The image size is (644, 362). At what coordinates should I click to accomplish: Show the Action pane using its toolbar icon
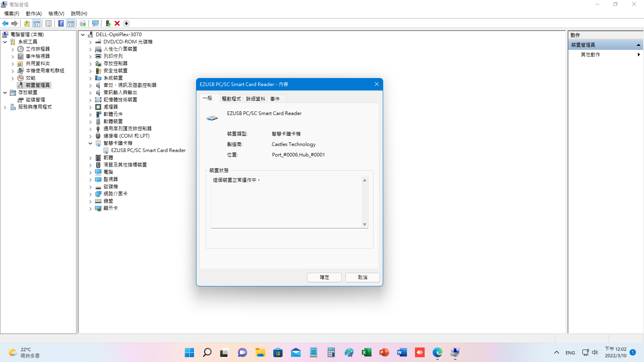click(x=71, y=23)
